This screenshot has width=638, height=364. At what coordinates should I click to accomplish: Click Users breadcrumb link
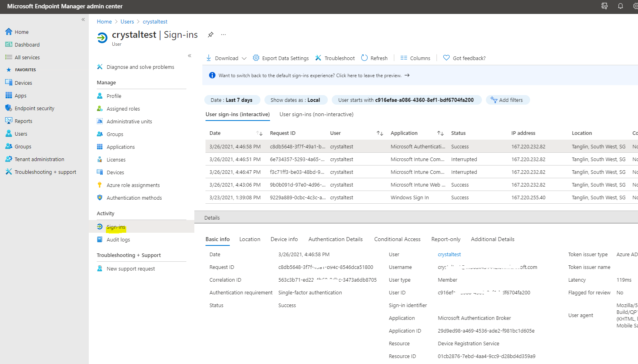[127, 21]
